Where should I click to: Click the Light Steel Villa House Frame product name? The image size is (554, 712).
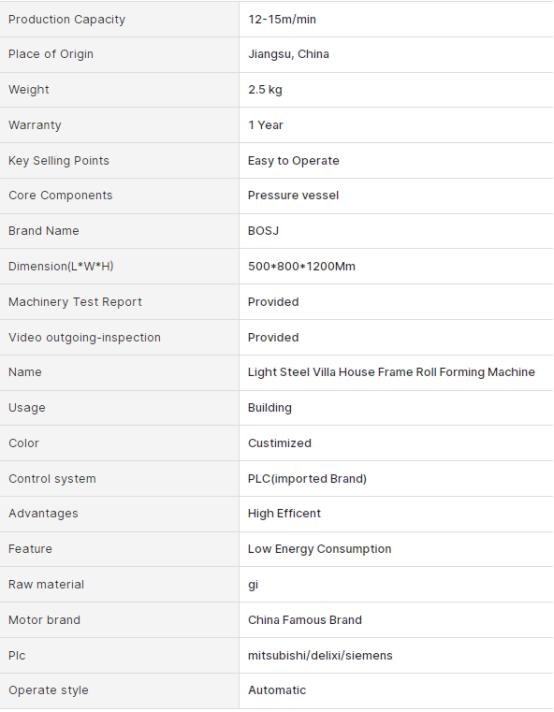[x=391, y=372]
